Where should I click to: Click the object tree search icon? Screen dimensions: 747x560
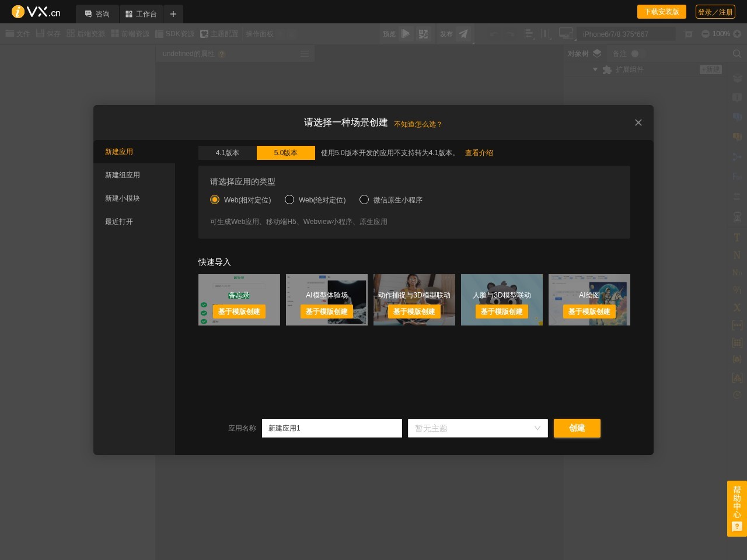[x=737, y=54]
